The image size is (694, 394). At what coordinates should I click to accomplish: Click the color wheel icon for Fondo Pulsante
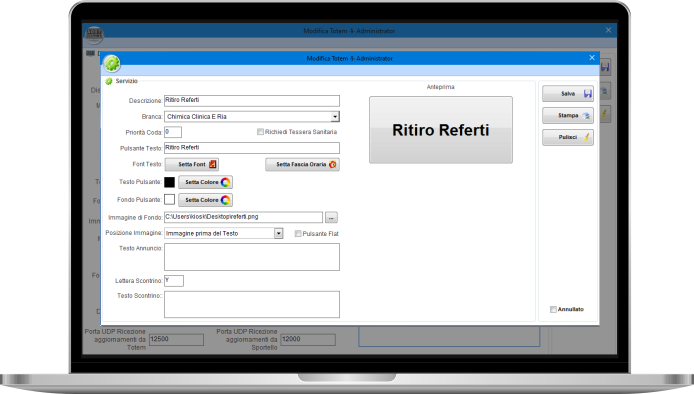click(225, 200)
